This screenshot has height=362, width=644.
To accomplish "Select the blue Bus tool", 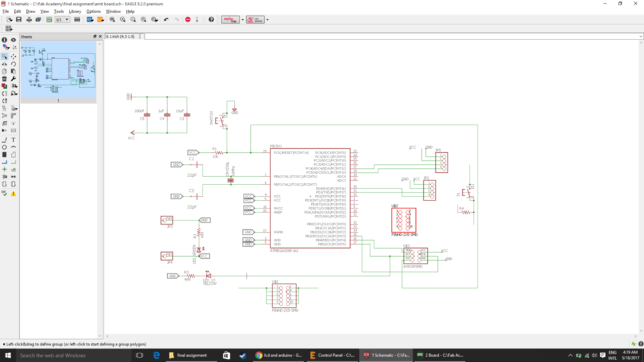I will pos(5,162).
